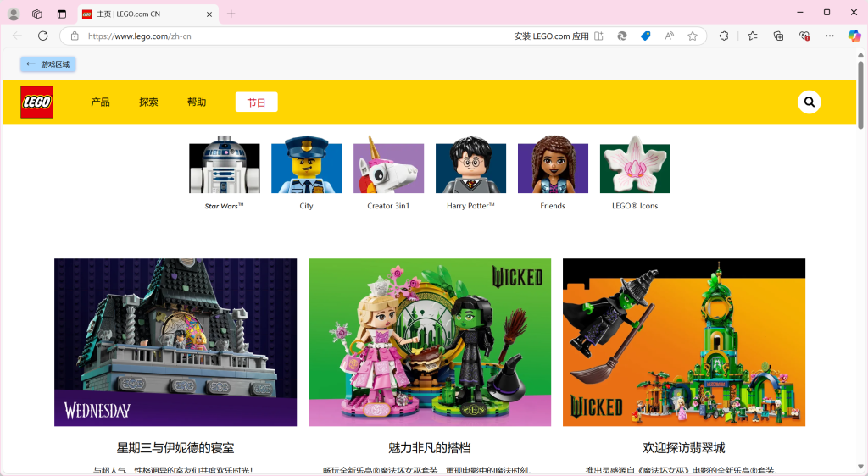Image resolution: width=868 pixels, height=476 pixels.
Task: Click the vertical page scrollbar thumb
Action: coord(860,95)
